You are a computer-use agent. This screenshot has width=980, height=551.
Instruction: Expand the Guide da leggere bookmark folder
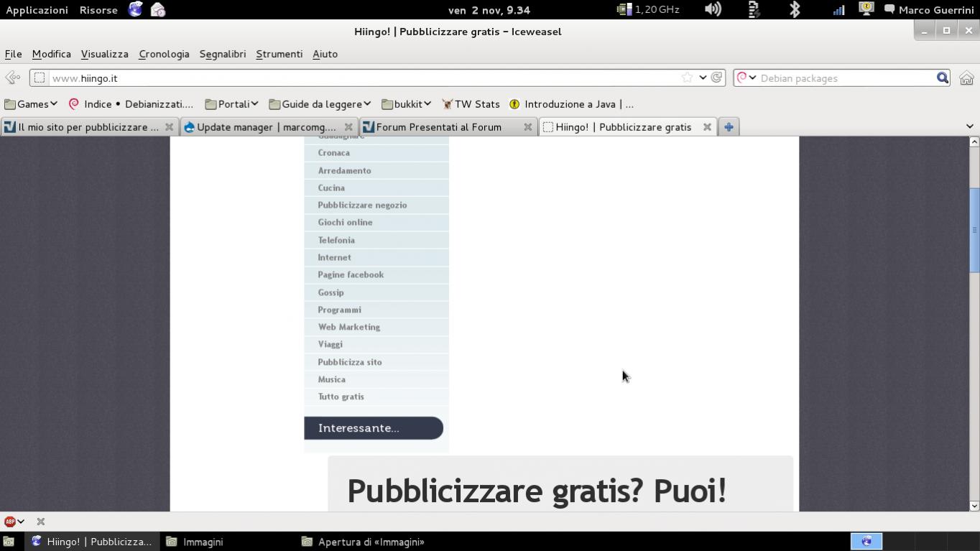click(x=320, y=104)
